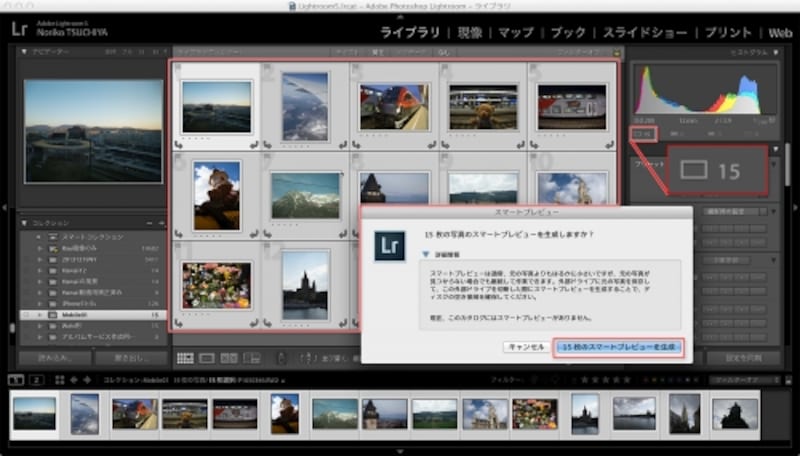Expand the スマートコレクション collection set
The height and width of the screenshot is (456, 800).
39,237
